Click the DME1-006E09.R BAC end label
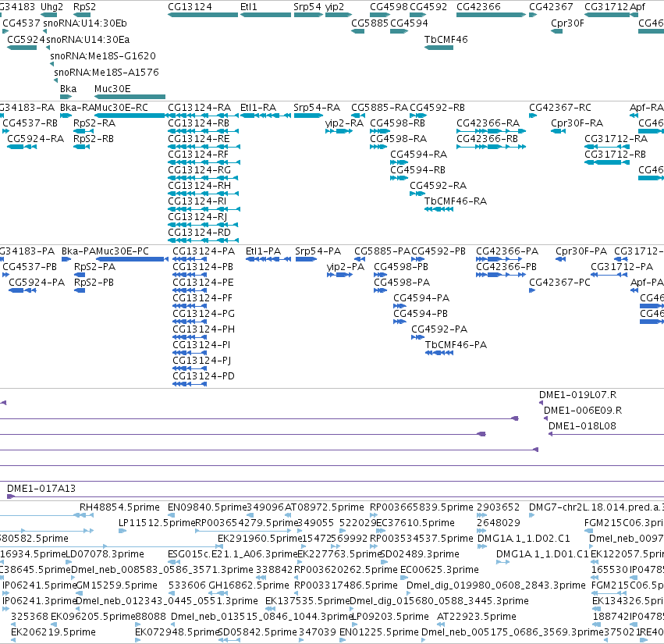 click(x=583, y=411)
